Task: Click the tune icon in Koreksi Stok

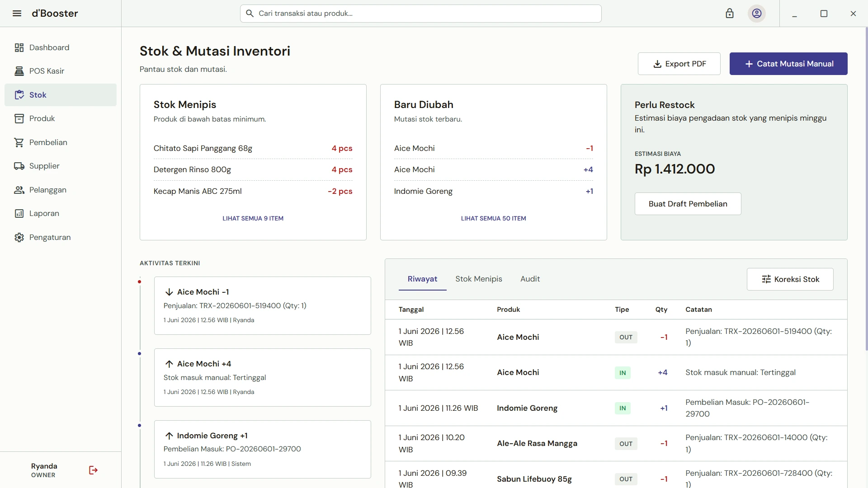Action: (766, 279)
